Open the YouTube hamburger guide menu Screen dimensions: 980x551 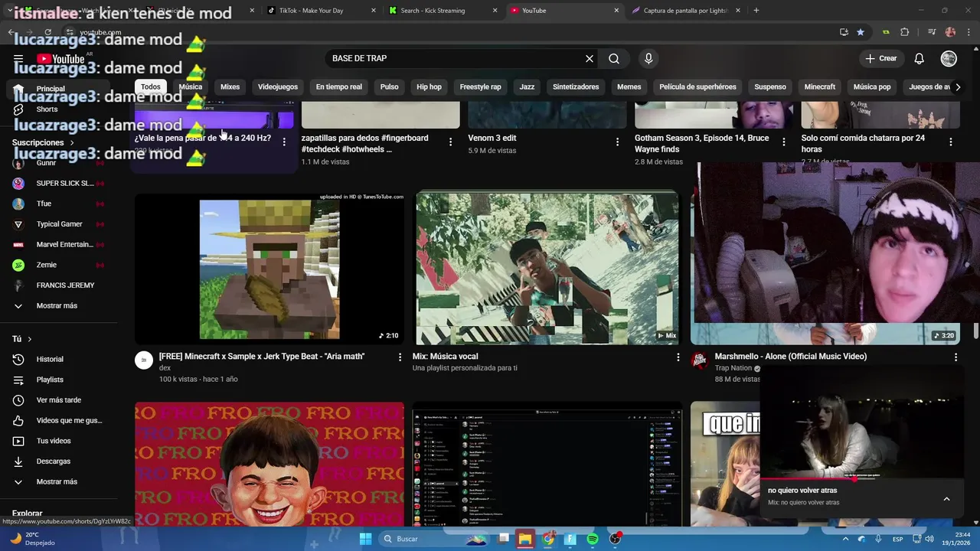[18, 59]
